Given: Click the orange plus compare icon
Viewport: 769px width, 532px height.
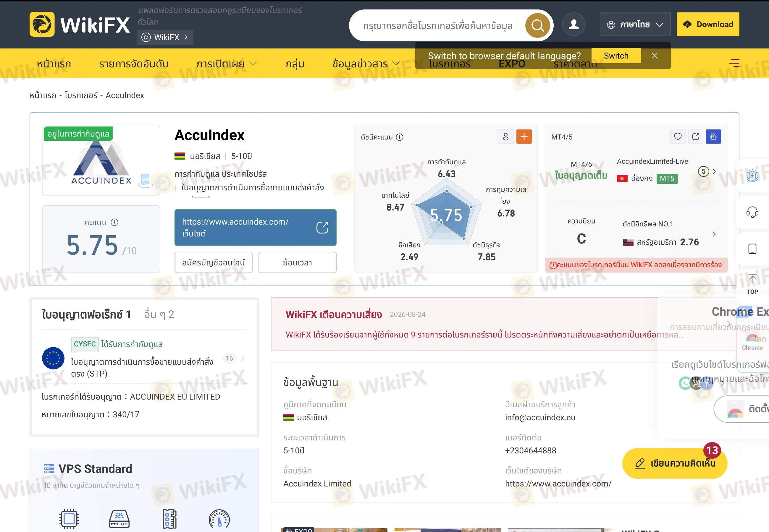Looking at the screenshot, I should point(524,137).
